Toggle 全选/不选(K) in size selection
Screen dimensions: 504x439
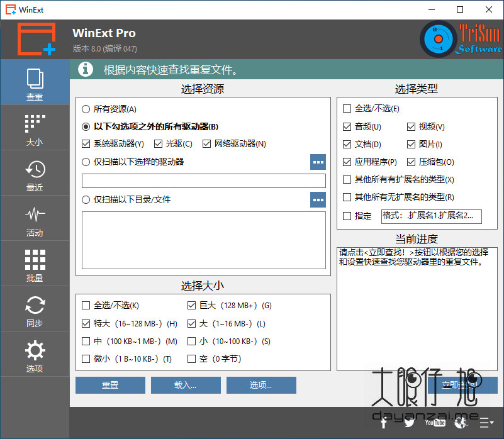pyautogui.click(x=110, y=305)
